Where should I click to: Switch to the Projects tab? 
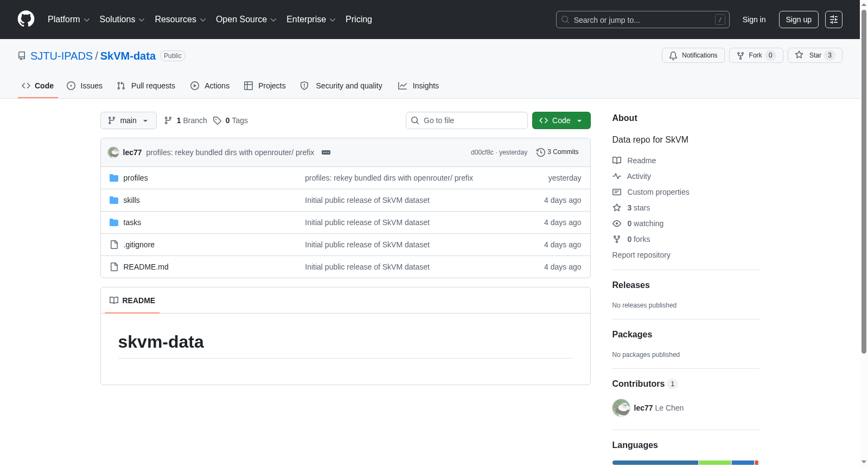click(265, 86)
